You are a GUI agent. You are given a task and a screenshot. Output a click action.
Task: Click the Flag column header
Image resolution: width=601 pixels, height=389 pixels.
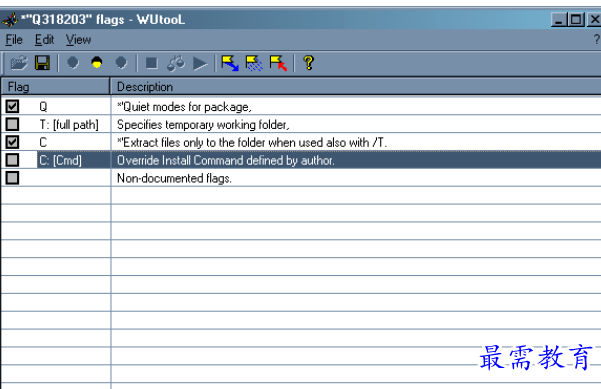pyautogui.click(x=56, y=87)
